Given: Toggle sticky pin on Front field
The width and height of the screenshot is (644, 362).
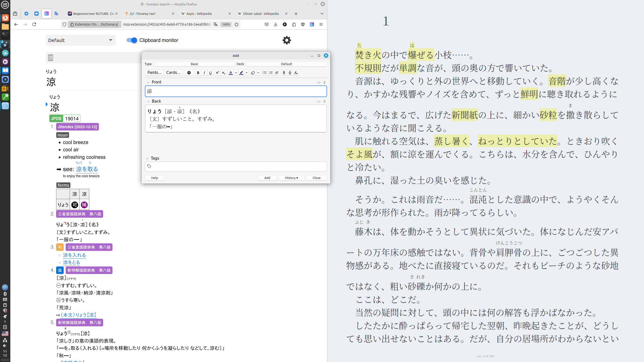Looking at the screenshot, I should (x=325, y=82).
